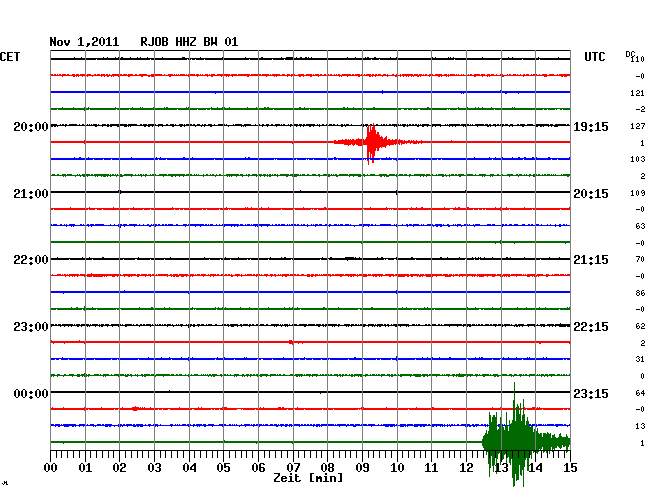Click the "19:15" UTC time label

click(x=591, y=127)
